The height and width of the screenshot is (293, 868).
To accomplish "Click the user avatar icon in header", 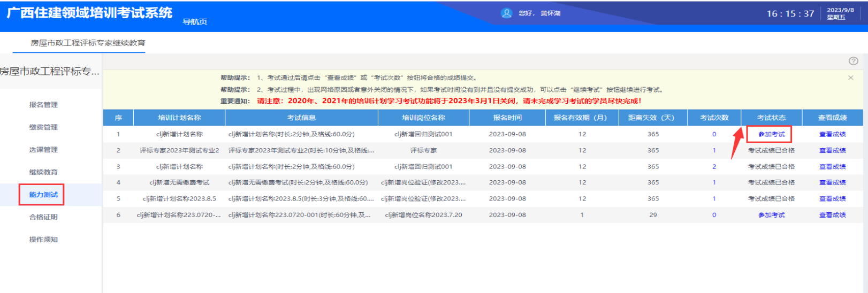I will (x=506, y=13).
